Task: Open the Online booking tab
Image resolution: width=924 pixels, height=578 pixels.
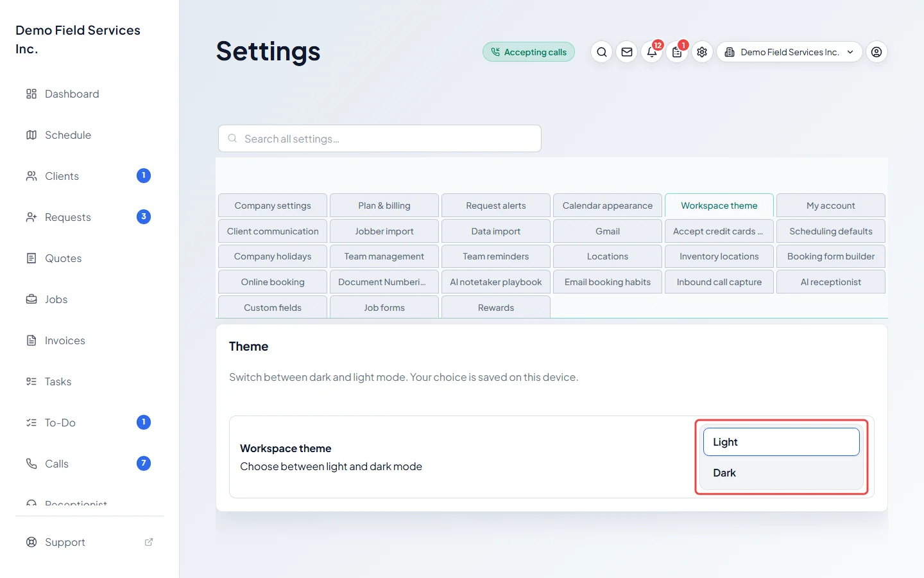Action: pos(273,282)
